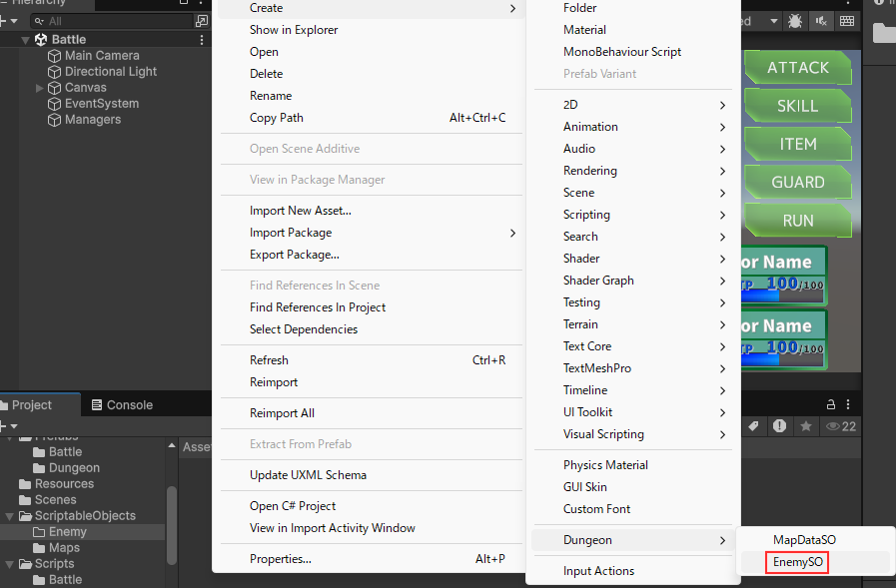
Task: Click the bug-shaped Frame Debugger icon
Action: [x=795, y=20]
